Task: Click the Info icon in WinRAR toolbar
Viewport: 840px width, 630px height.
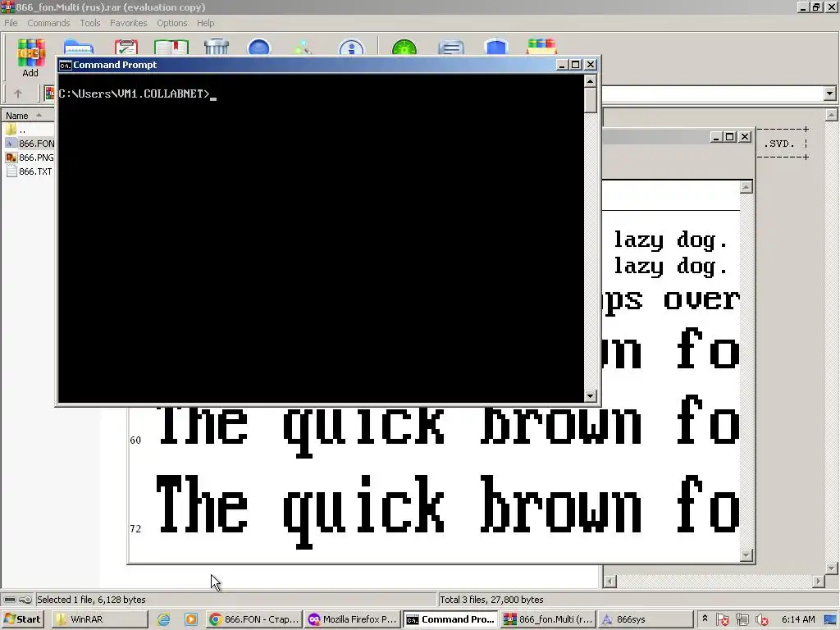Action: coord(351,47)
